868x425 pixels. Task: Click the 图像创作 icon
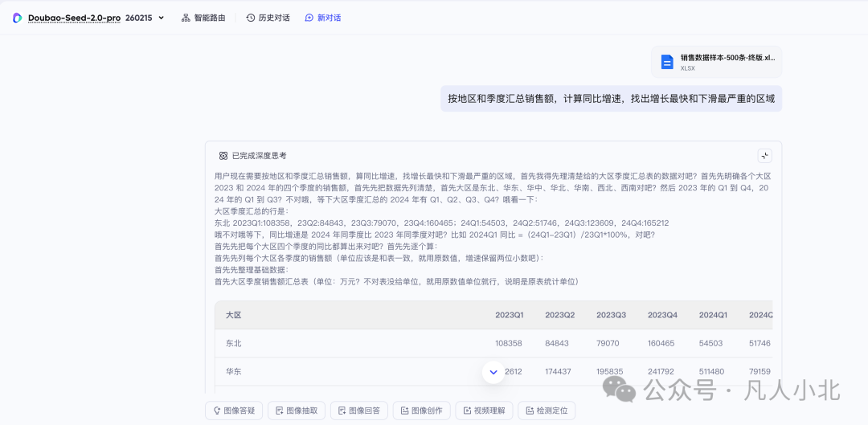(404, 411)
